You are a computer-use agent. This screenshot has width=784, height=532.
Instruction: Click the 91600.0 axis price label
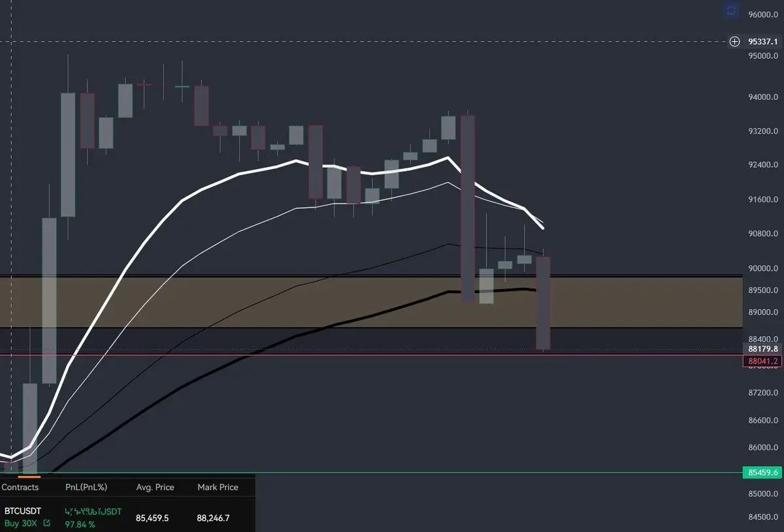coord(763,200)
